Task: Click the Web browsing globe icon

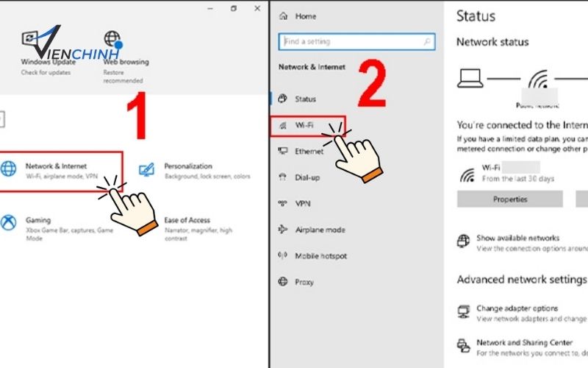Action: pyautogui.click(x=112, y=40)
